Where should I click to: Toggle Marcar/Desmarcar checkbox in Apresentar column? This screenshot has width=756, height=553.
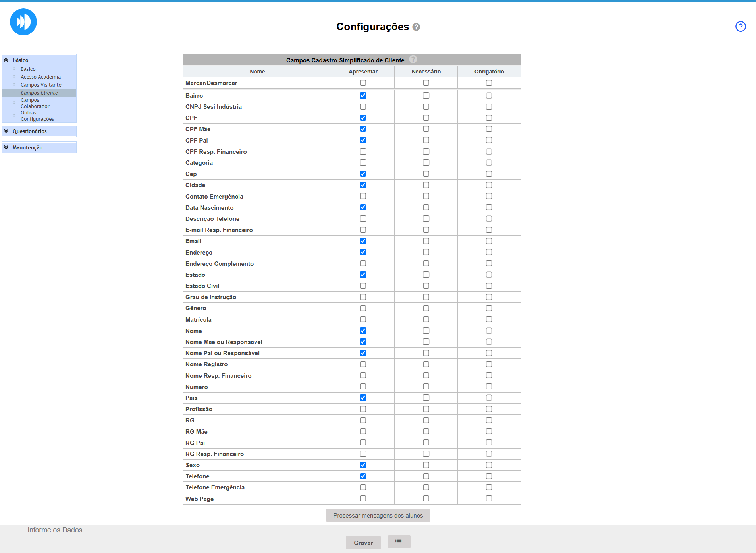coord(363,83)
